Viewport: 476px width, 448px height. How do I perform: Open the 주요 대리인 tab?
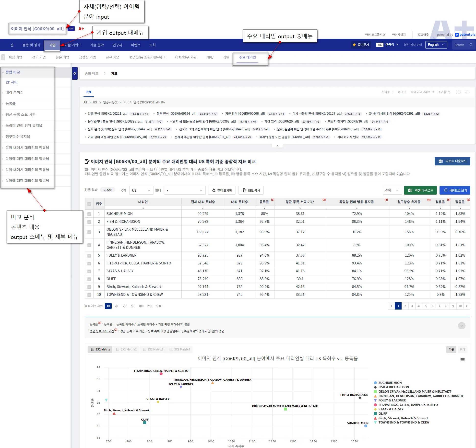click(247, 57)
